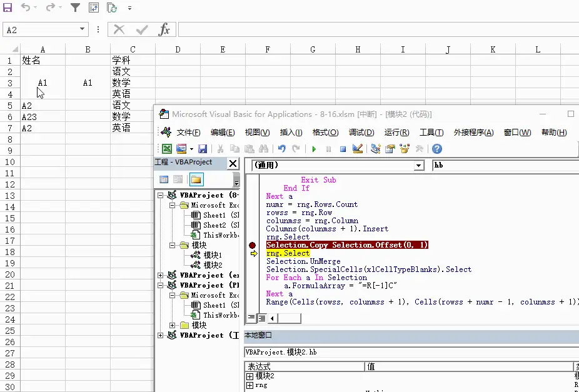This screenshot has height=392, width=579.
Task: Reset the macro with the stop button
Action: (x=343, y=149)
